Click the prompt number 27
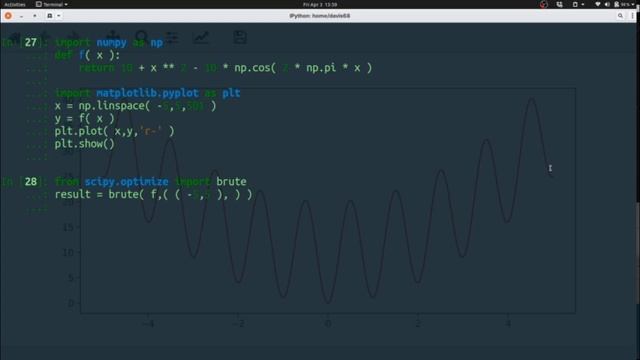Viewport: 640px width, 360px height. pyautogui.click(x=31, y=42)
